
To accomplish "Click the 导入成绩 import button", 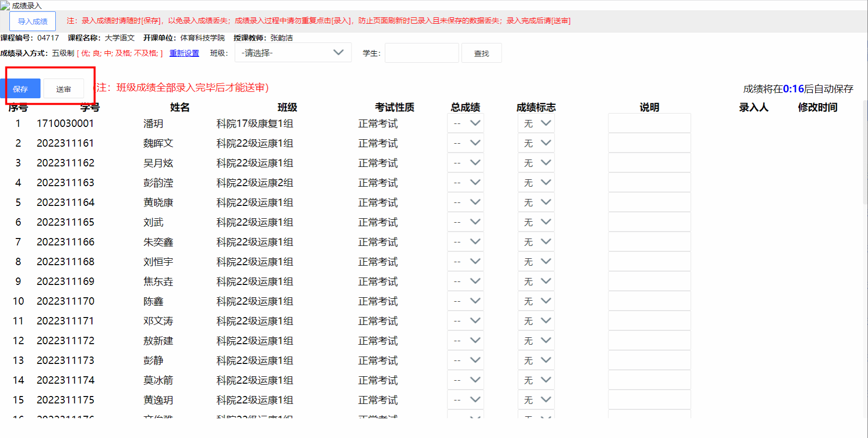I will [x=33, y=21].
